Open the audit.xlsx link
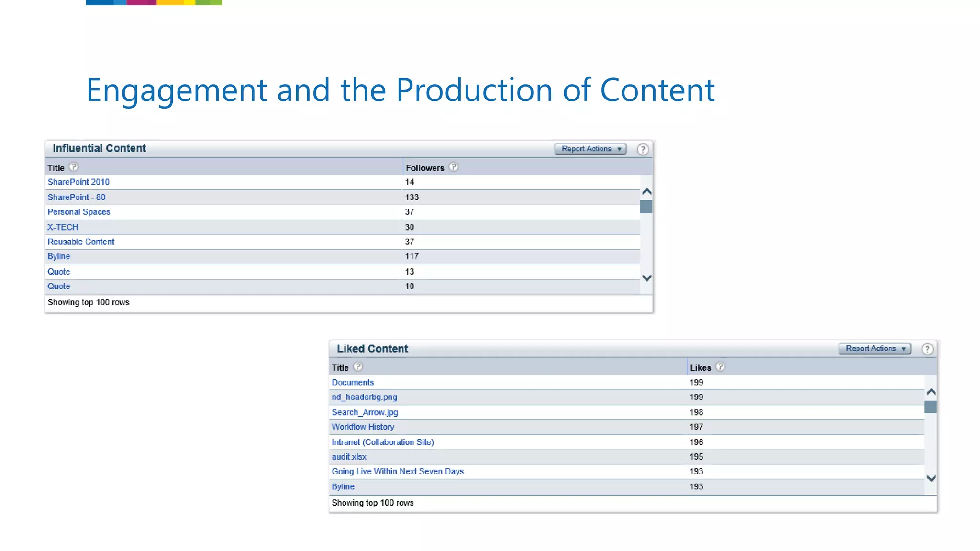The width and height of the screenshot is (980, 551). click(349, 457)
